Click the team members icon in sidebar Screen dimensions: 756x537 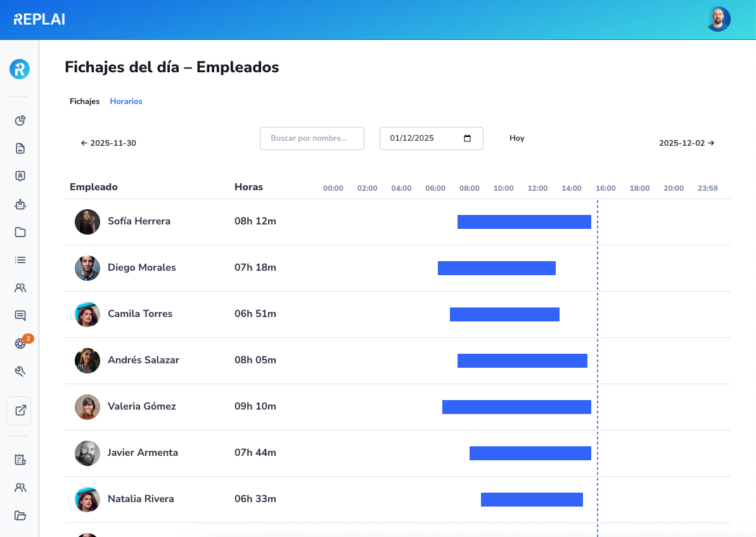(x=19, y=287)
